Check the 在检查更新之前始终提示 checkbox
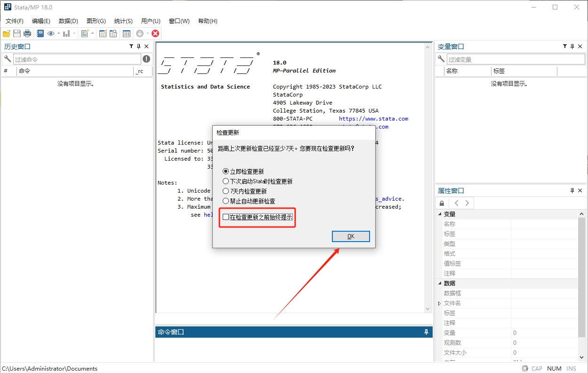 [226, 217]
